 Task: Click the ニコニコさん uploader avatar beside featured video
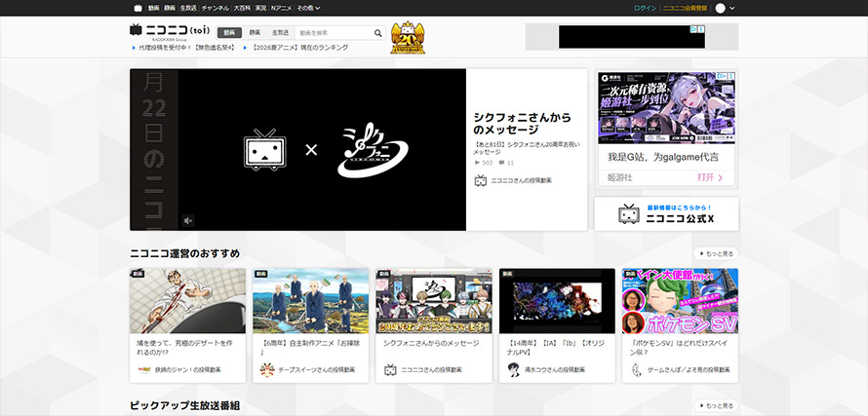click(481, 180)
